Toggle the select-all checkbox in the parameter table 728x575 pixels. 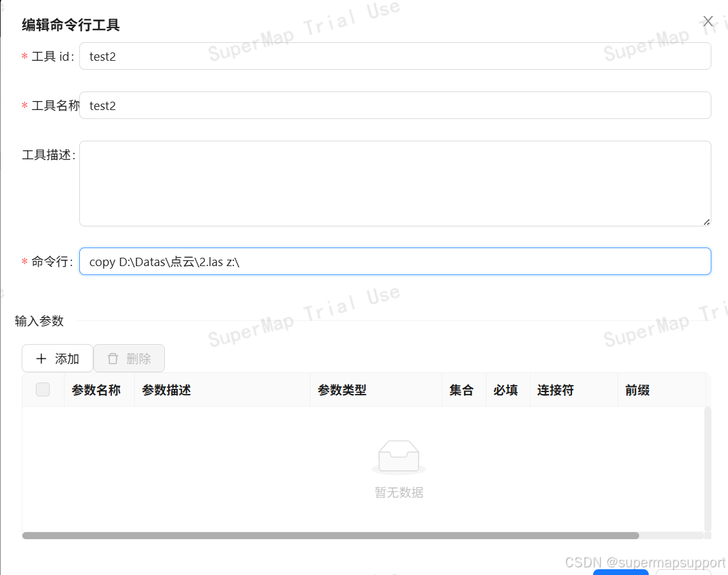pyautogui.click(x=42, y=389)
